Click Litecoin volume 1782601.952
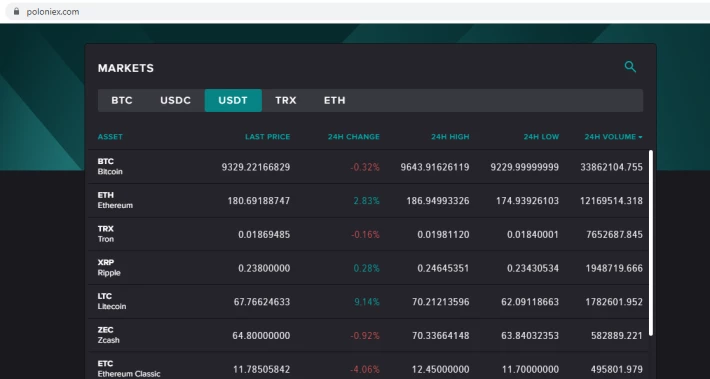 (x=614, y=302)
